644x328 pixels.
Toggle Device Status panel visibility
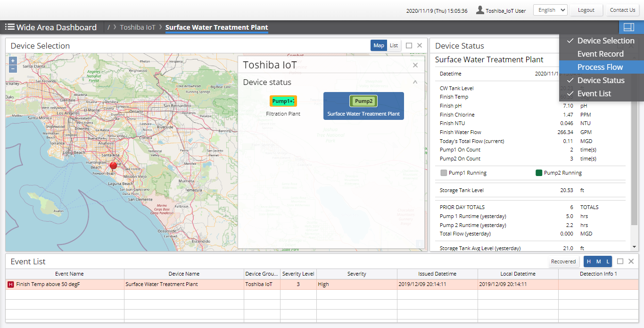(x=601, y=80)
